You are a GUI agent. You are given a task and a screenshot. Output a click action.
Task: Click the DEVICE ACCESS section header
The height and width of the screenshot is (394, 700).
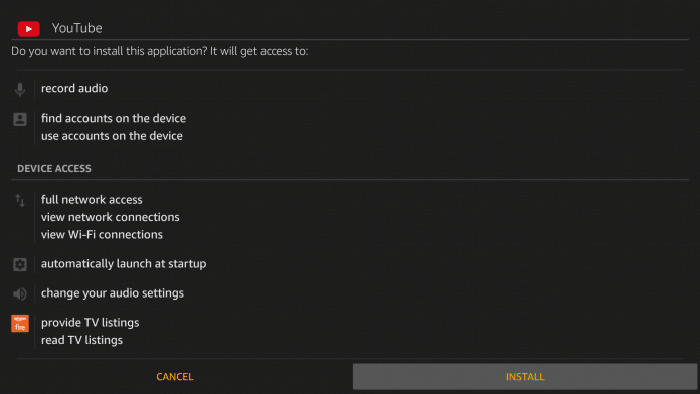tap(54, 168)
